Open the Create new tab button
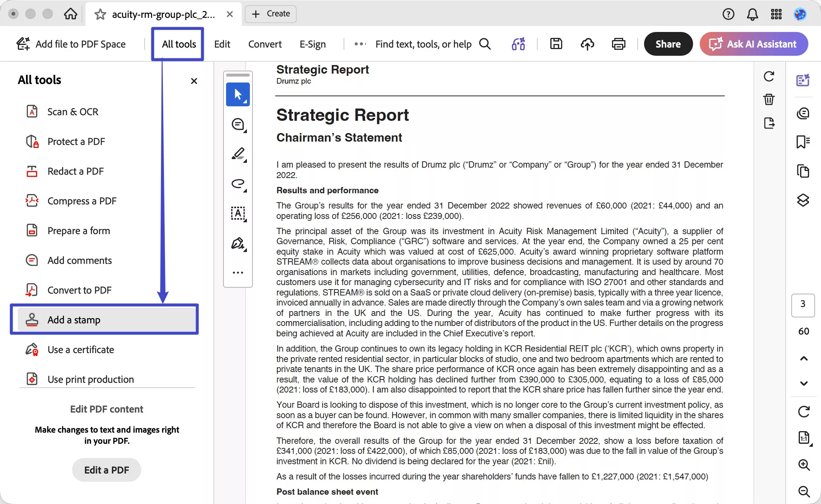 tap(271, 14)
